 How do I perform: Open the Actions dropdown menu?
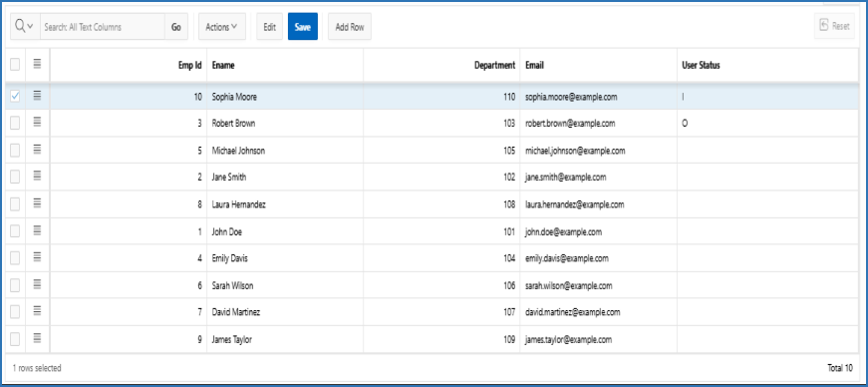[222, 27]
